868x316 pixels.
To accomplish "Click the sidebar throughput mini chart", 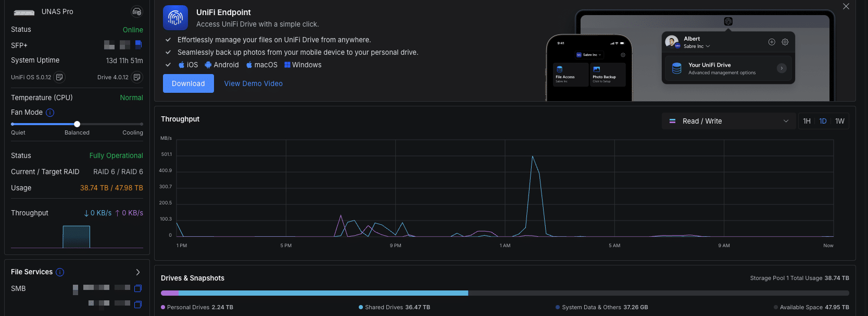I will coord(77,237).
